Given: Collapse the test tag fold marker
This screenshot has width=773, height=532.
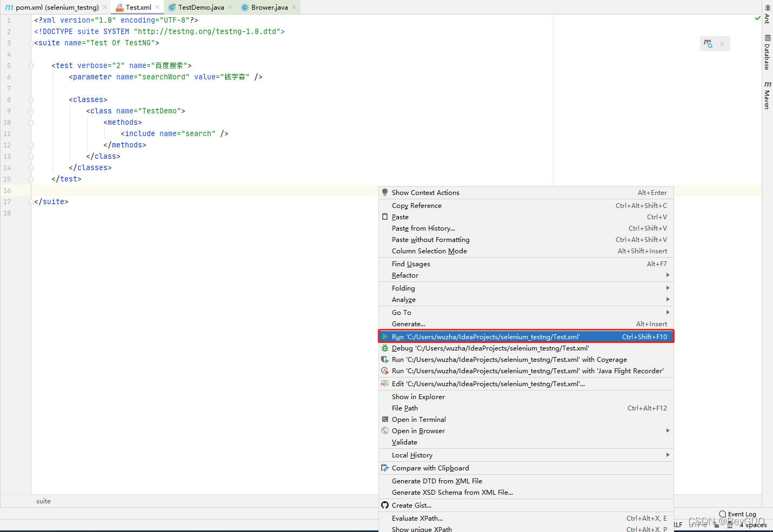Looking at the screenshot, I should click(x=31, y=66).
